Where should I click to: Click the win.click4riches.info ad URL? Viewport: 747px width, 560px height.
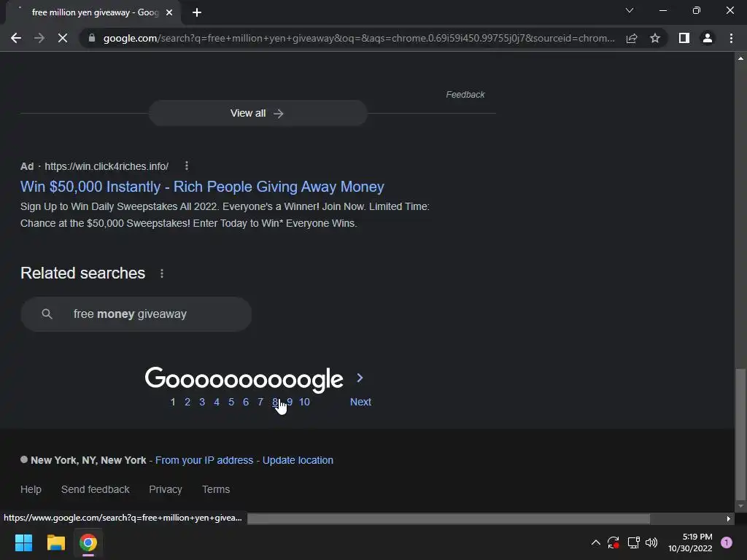click(107, 166)
